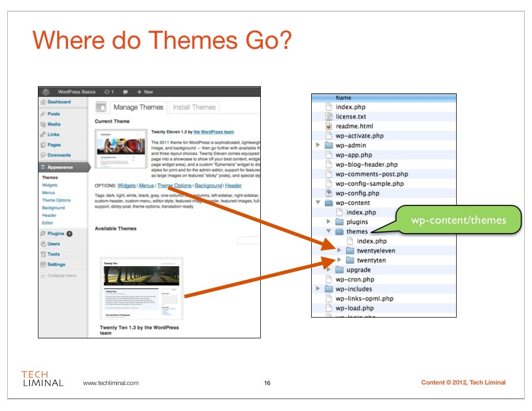
Task: Select wp-config-sample.php file
Action: [370, 184]
